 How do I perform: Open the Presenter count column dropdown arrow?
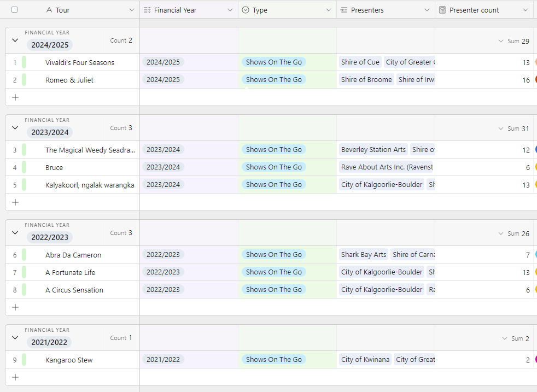point(526,10)
